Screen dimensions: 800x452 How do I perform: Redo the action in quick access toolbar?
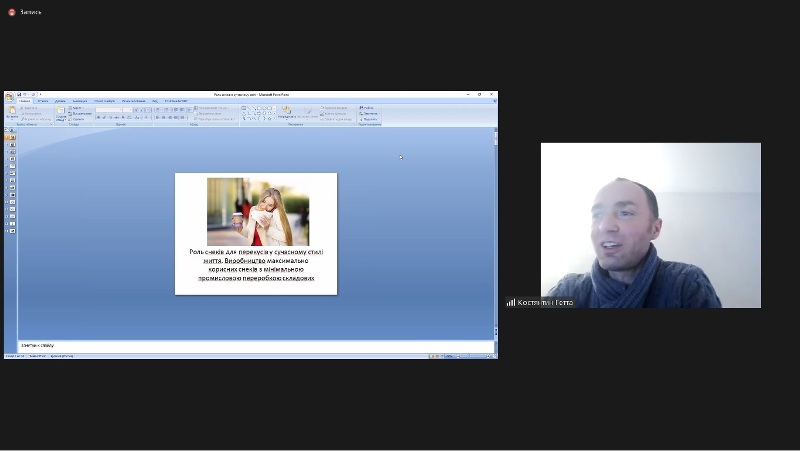click(33, 94)
